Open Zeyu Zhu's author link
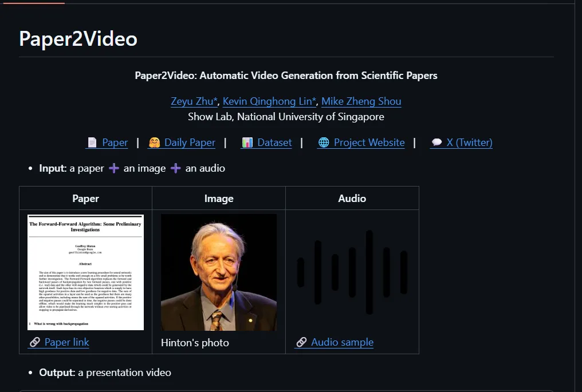The width and height of the screenshot is (582, 392). click(x=194, y=101)
